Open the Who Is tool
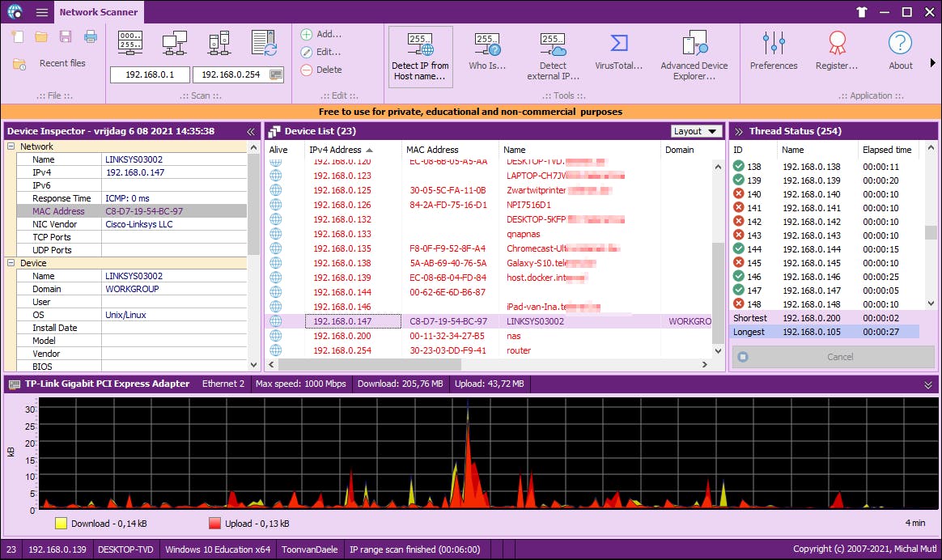The height and width of the screenshot is (560, 942). click(487, 55)
